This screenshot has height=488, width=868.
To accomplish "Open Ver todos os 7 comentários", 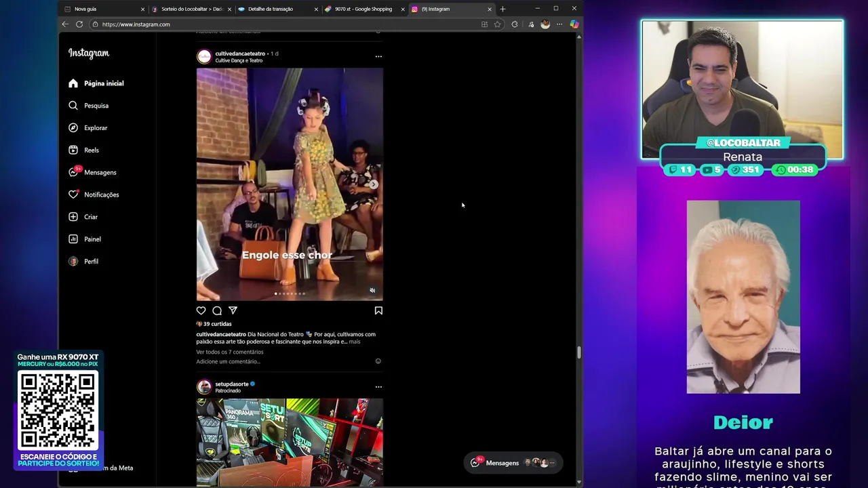I will (x=230, y=352).
